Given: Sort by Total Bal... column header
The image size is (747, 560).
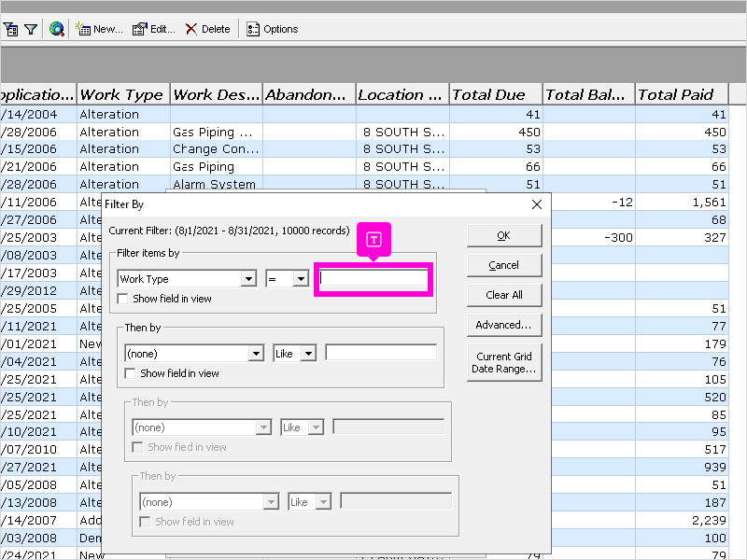Looking at the screenshot, I should click(588, 94).
